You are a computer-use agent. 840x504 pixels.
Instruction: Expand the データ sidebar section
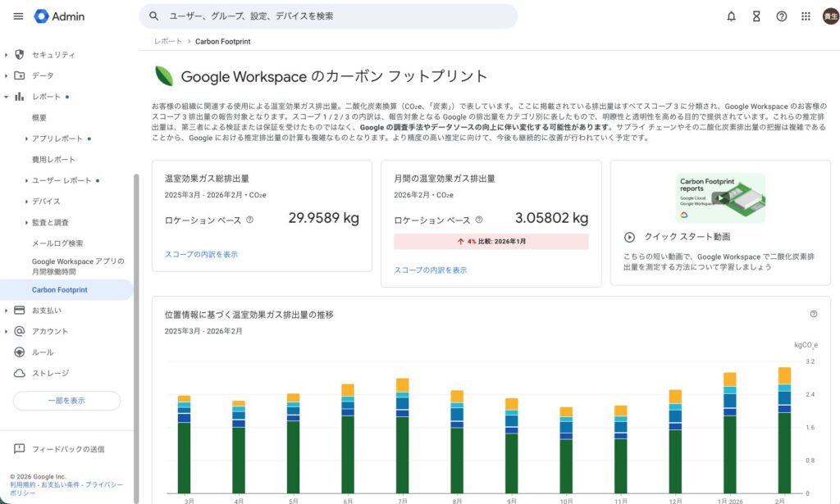tap(7, 75)
